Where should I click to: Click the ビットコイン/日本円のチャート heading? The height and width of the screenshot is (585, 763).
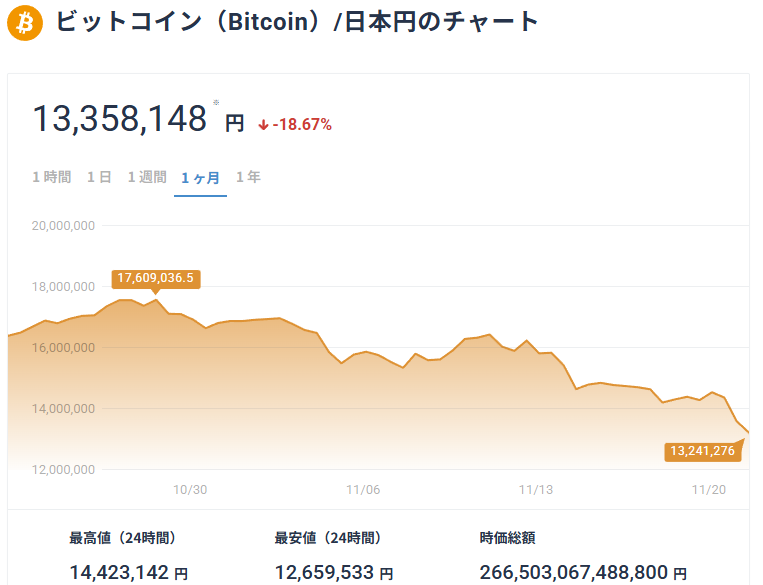[x=297, y=22]
